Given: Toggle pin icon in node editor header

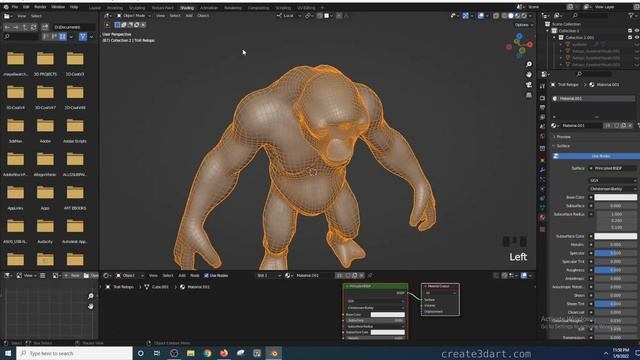Looking at the screenshot, I should point(370,276).
